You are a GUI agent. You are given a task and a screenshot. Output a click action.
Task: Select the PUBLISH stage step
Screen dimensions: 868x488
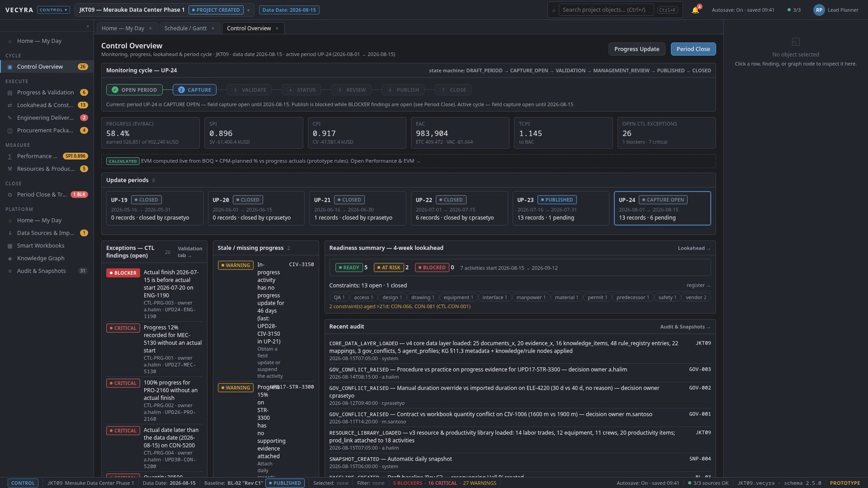[x=403, y=90]
